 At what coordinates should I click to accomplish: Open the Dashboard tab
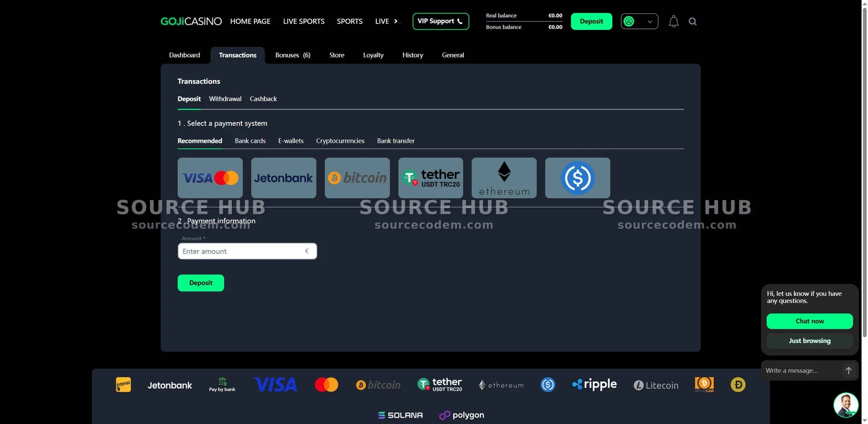pos(185,55)
